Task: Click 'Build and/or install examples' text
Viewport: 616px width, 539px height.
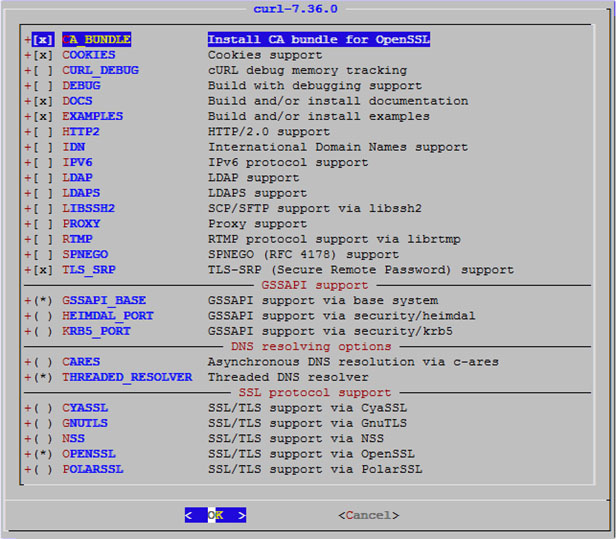Action: 319,116
